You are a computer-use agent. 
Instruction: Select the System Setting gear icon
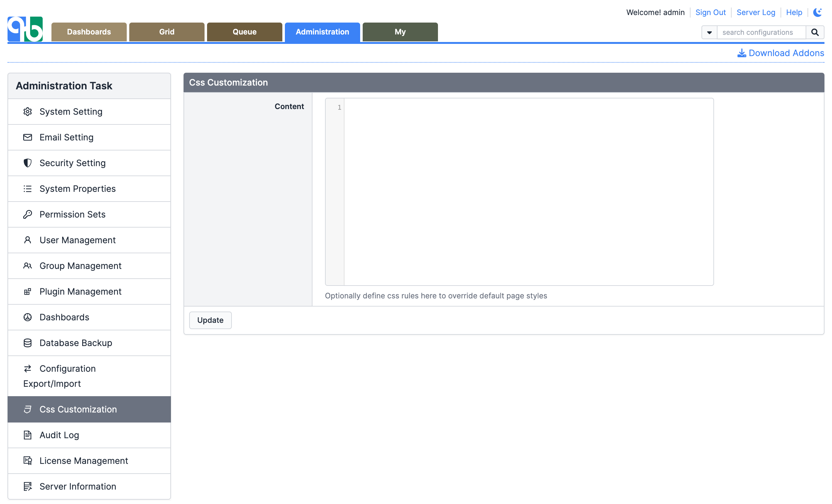[27, 111]
